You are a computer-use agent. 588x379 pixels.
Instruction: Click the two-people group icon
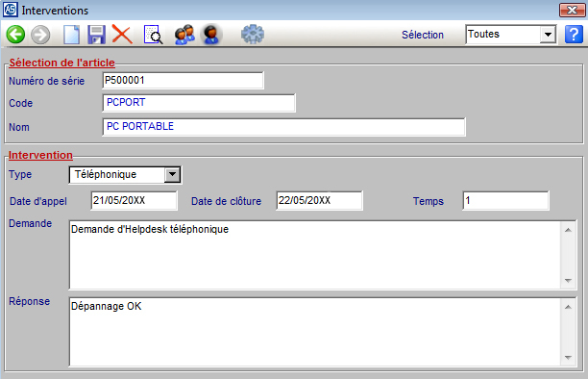(x=184, y=35)
